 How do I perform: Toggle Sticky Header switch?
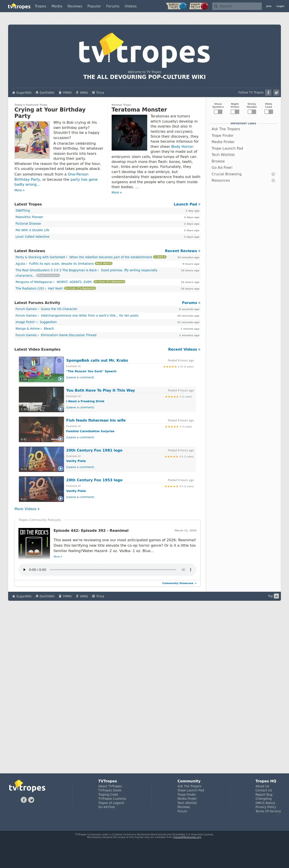click(x=252, y=112)
